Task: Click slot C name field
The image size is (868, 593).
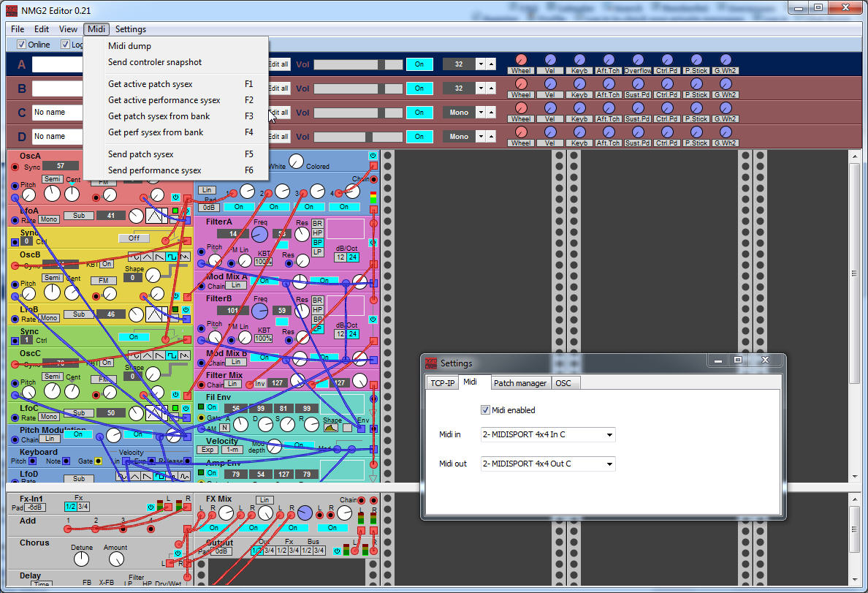Action: tap(58, 113)
